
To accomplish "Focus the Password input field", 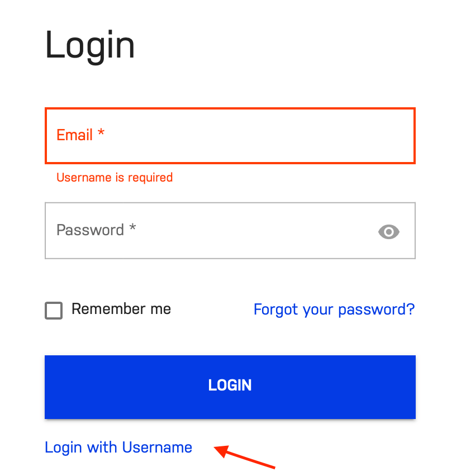I will [x=230, y=231].
